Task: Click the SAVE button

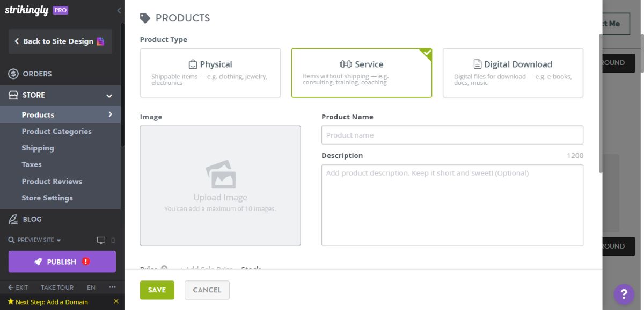Action: click(x=157, y=290)
